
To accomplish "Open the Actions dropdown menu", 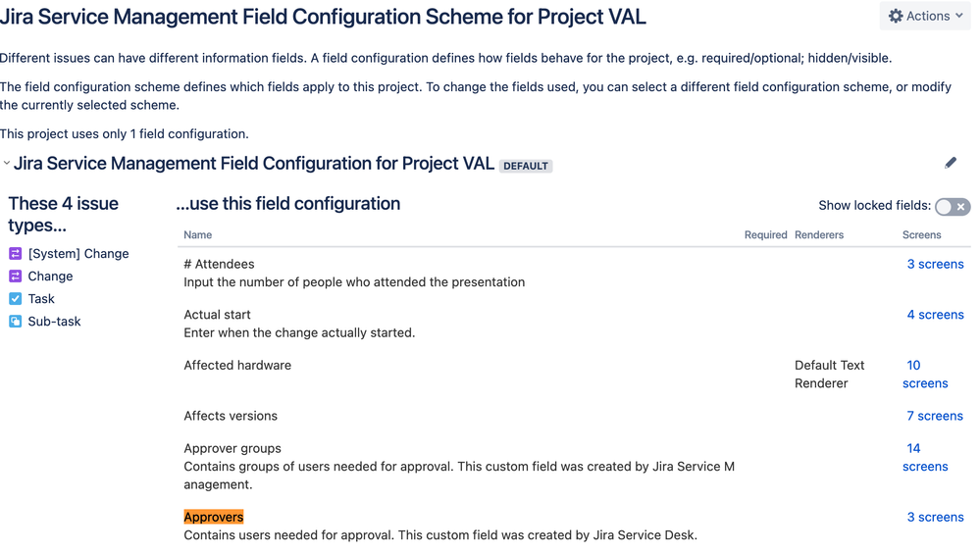I will pyautogui.click(x=925, y=17).
